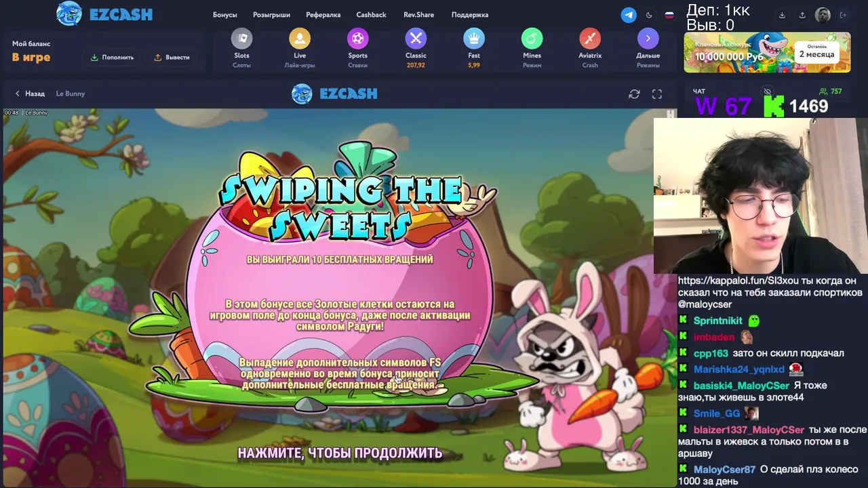Toggle dark mode with the moon icon
The width and height of the screenshot is (868, 488).
pyautogui.click(x=649, y=15)
